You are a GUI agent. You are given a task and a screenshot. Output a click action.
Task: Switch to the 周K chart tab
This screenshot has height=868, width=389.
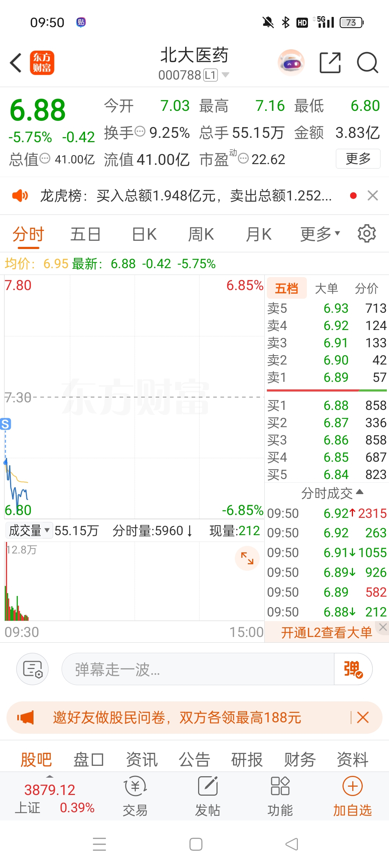[x=201, y=234]
